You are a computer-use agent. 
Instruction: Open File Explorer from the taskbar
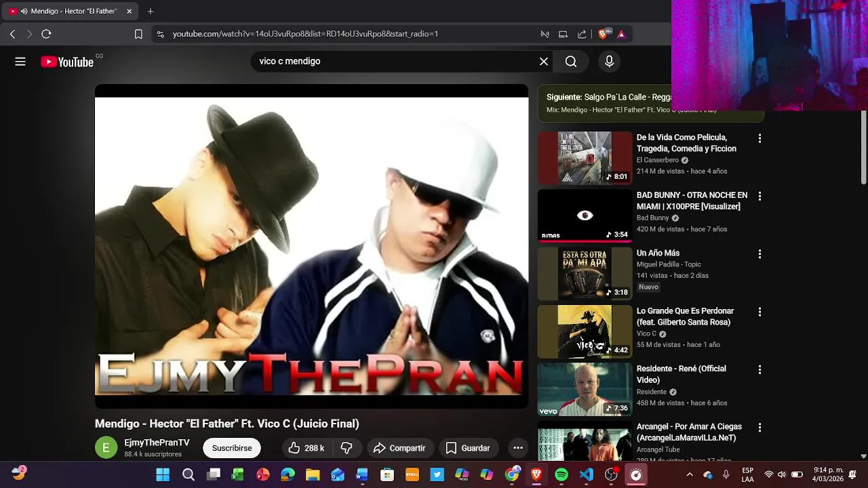pos(313,474)
